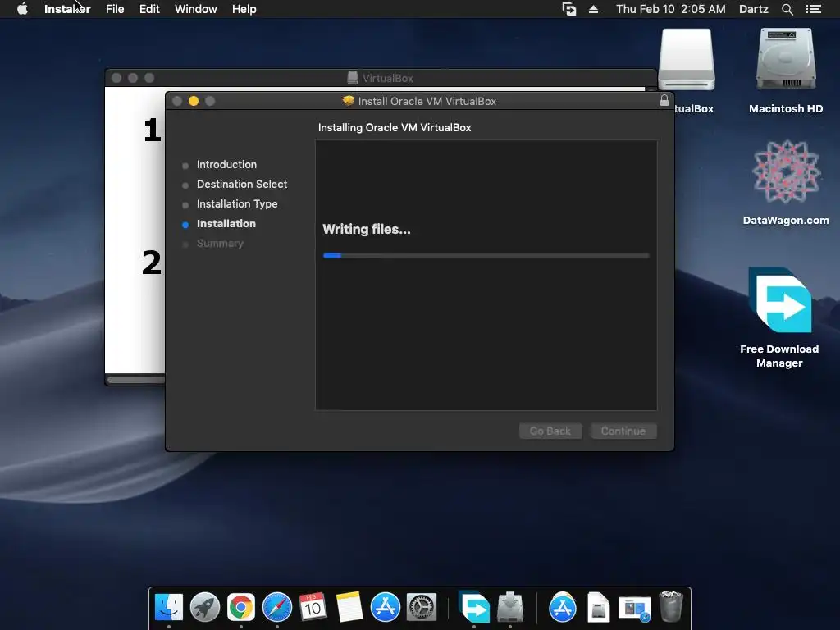840x630 pixels.
Task: Click the Destination Select step
Action: 242,185
